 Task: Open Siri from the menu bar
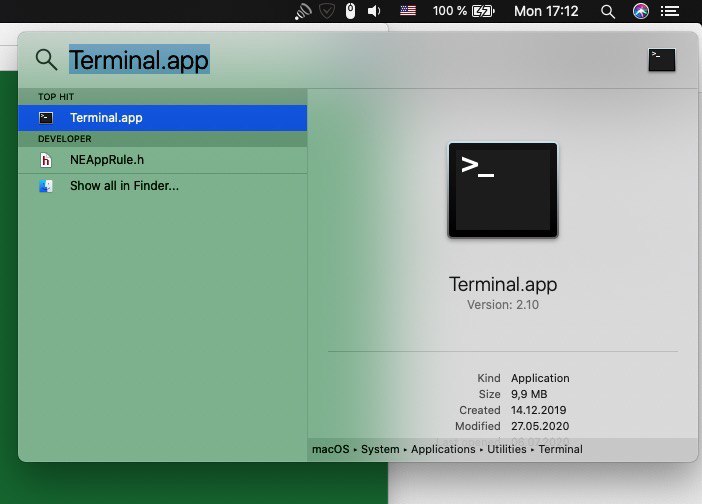(x=641, y=11)
